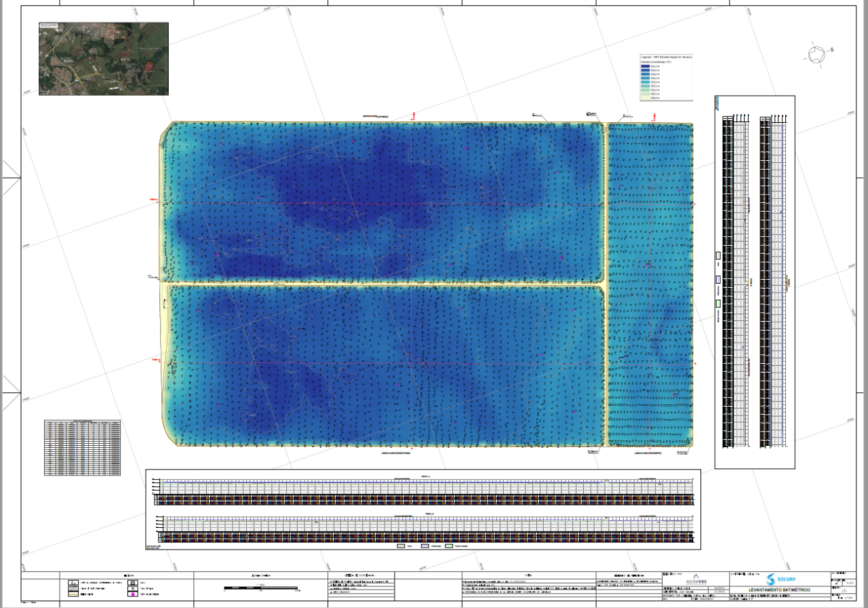Pick the pale yellow elevation legend swatch
Screen dimensions: 868x608
(x=645, y=98)
